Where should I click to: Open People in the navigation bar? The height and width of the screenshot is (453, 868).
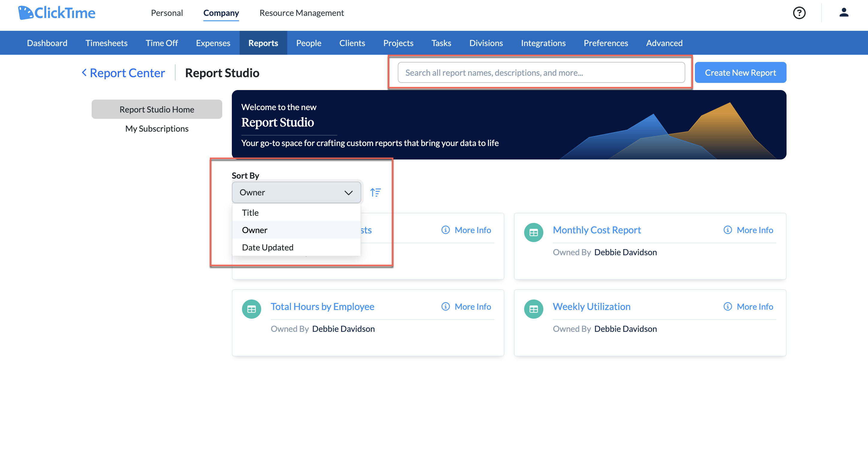(x=309, y=43)
